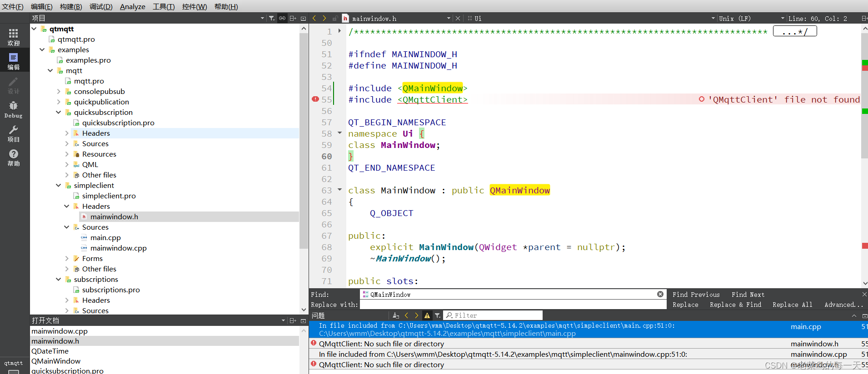Toggle synchronize with editor link icon
Viewport: 868px width, 374px height.
(x=282, y=18)
